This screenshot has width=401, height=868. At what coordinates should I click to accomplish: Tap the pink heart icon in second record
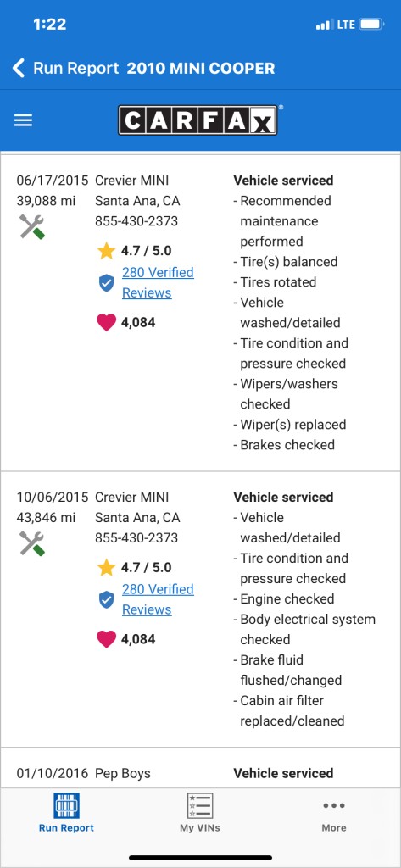106,639
